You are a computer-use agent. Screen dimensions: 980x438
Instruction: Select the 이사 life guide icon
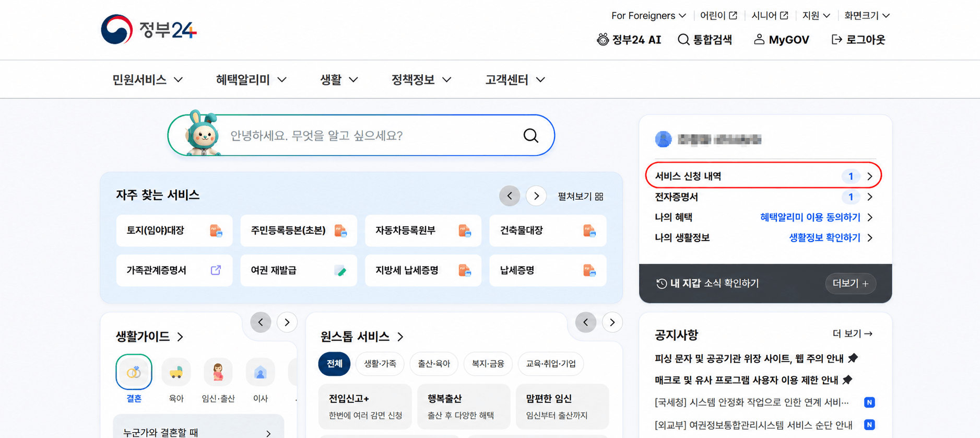[260, 372]
